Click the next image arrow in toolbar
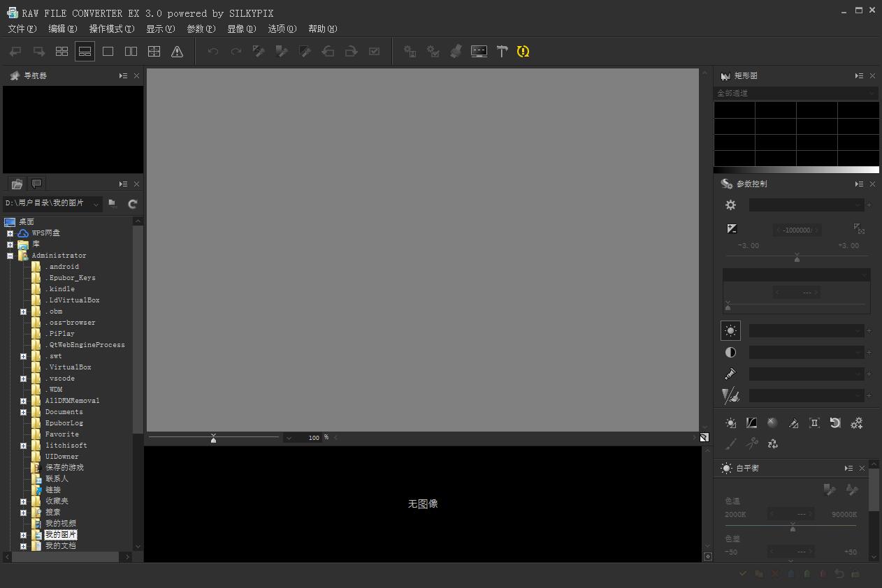Viewport: 882px width, 588px height. (39, 52)
